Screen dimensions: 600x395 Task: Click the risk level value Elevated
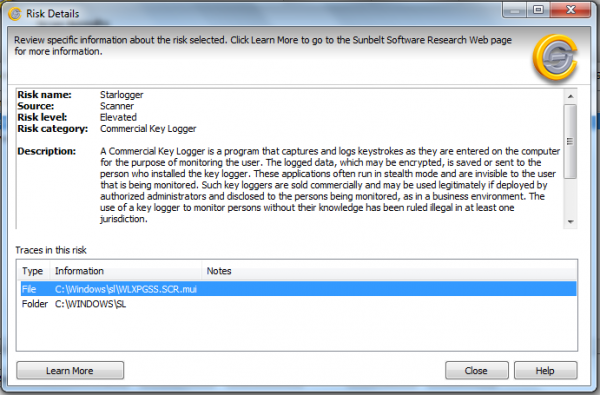pos(118,118)
